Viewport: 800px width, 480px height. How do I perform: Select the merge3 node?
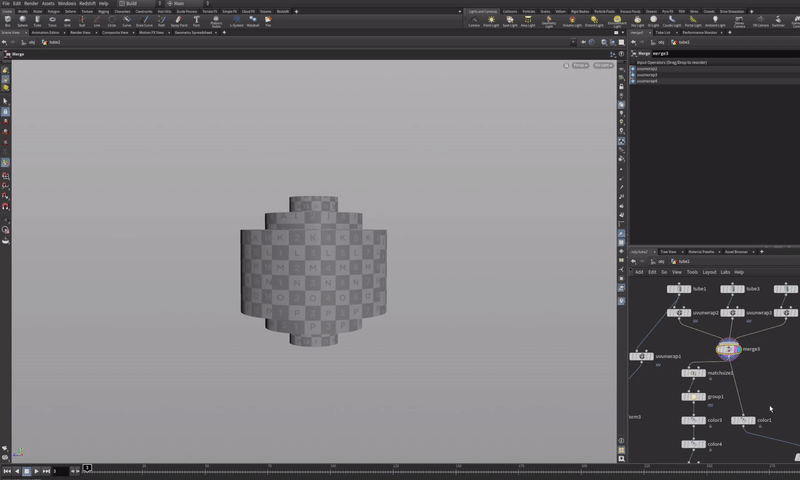[x=729, y=349]
